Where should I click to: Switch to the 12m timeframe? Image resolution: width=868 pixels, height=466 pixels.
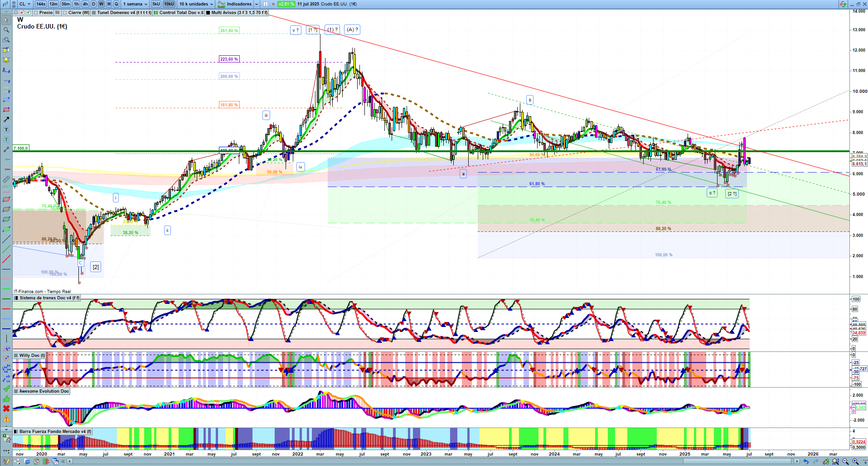pyautogui.click(x=53, y=4)
